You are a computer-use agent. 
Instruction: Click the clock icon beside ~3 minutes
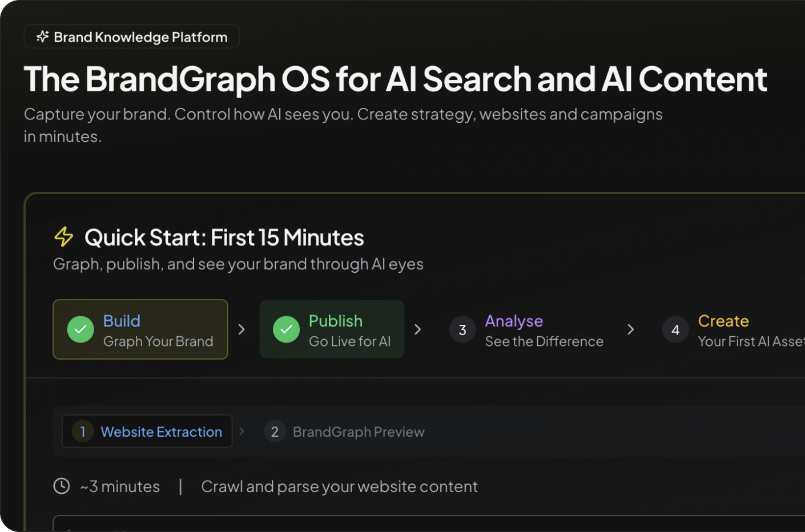pos(62,486)
